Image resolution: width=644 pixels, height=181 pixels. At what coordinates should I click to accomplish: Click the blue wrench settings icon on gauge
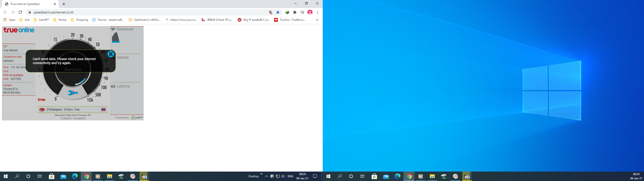click(73, 93)
